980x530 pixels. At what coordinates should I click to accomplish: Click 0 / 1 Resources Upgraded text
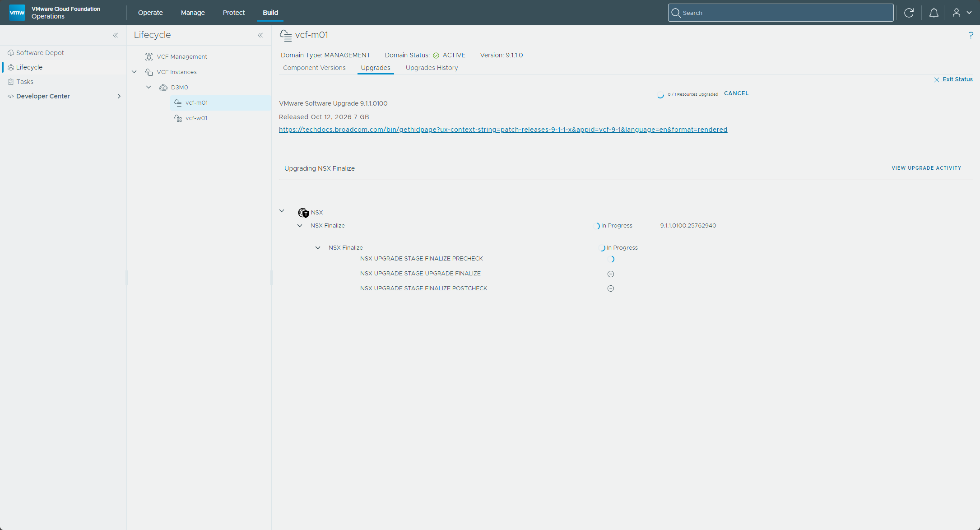coord(693,94)
